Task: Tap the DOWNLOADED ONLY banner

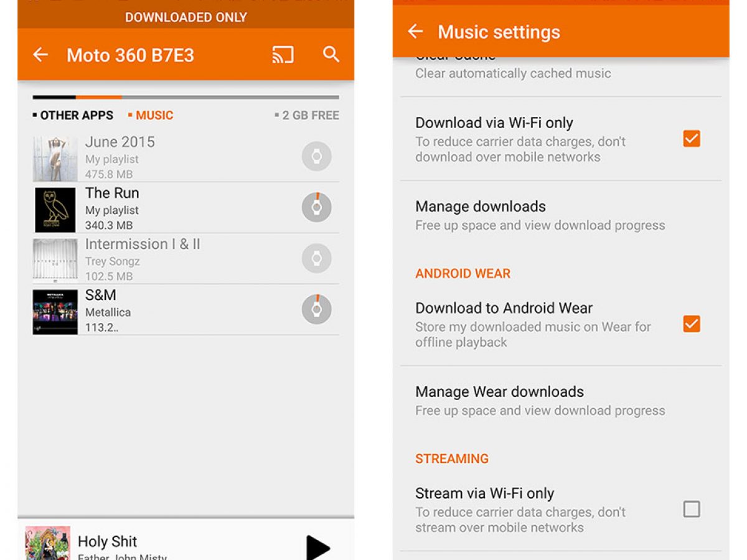Action: coord(186,17)
